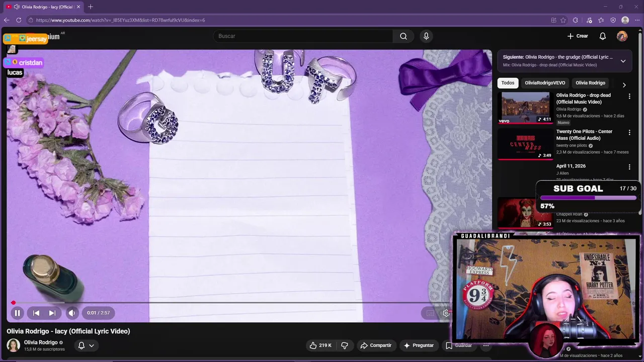The height and width of the screenshot is (362, 644).
Task: Open options for Center Mass video
Action: pos(629,133)
